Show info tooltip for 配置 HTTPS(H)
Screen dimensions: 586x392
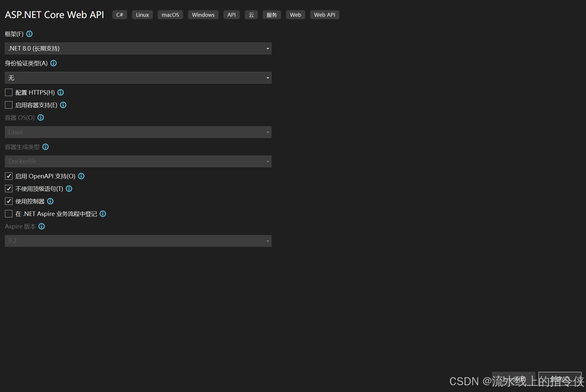click(x=61, y=92)
